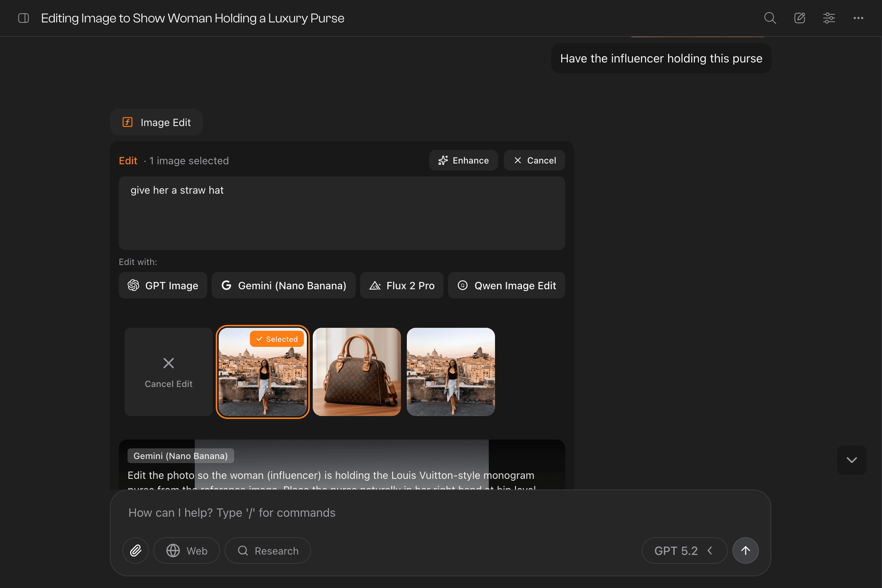Select GPT Image as the edit model
The height and width of the screenshot is (588, 882).
coord(163,285)
